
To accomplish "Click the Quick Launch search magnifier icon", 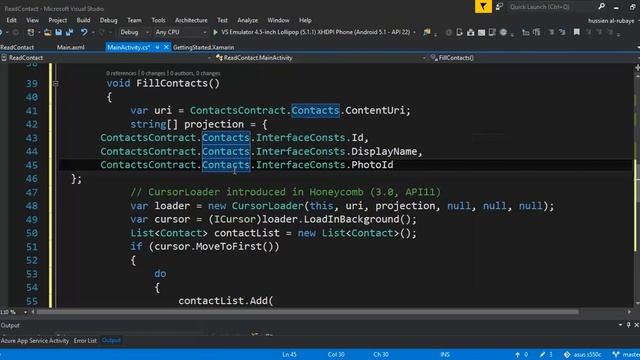I will 601,7.
